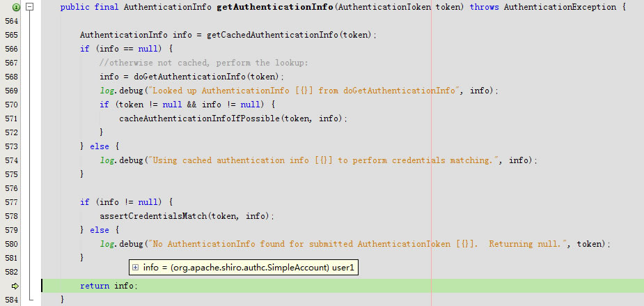
Task: Click the 'throws' keyword in signature
Action: coord(485,7)
